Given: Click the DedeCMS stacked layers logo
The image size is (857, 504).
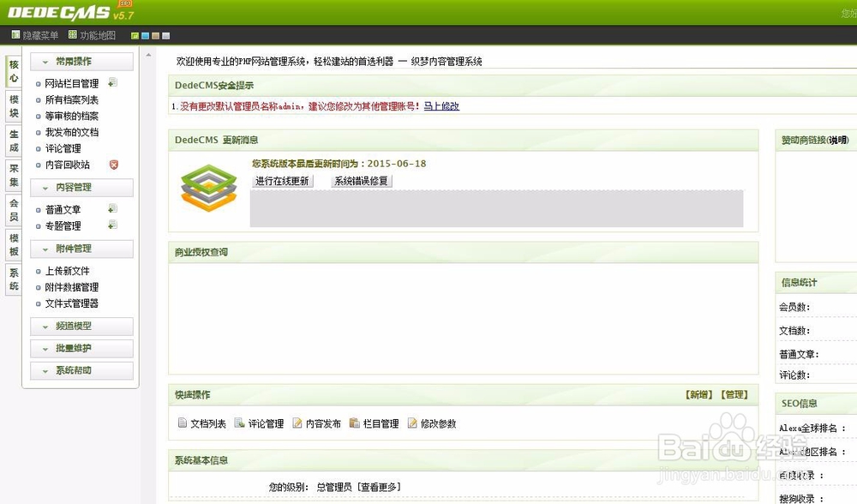Looking at the screenshot, I should tap(209, 188).
